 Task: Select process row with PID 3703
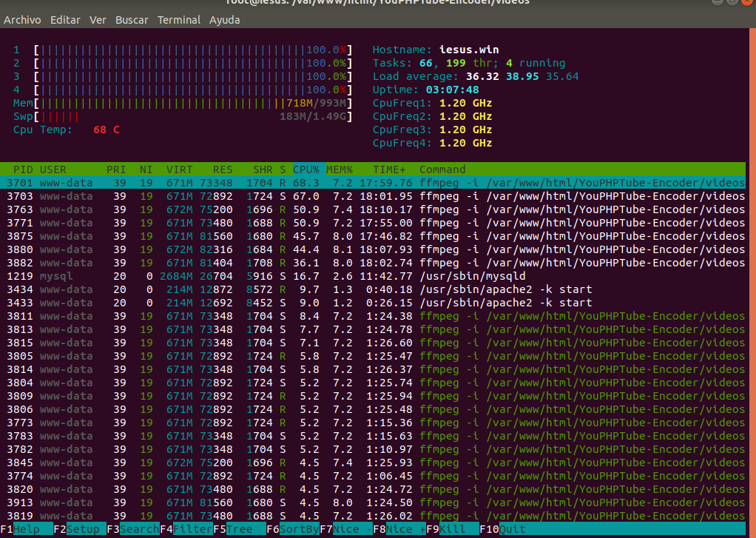[x=373, y=196]
